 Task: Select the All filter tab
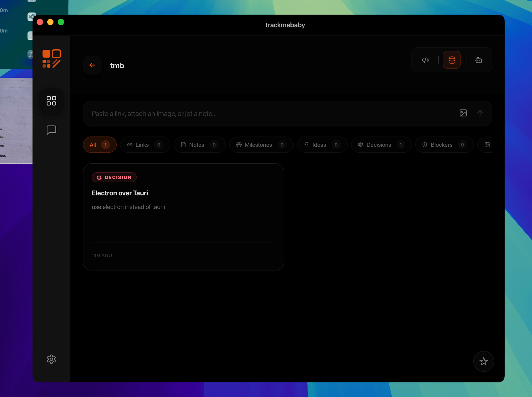coord(99,145)
